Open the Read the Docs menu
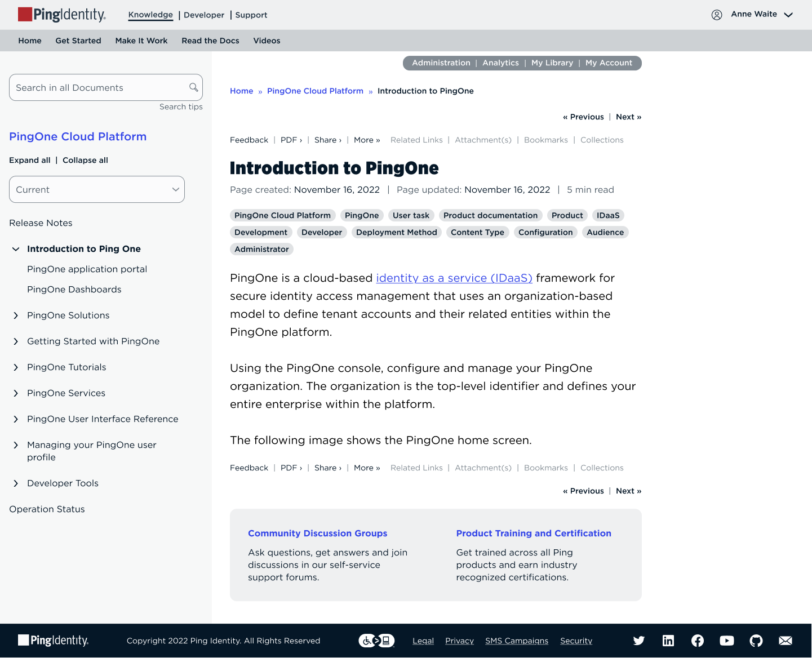The image size is (812, 658). (210, 41)
